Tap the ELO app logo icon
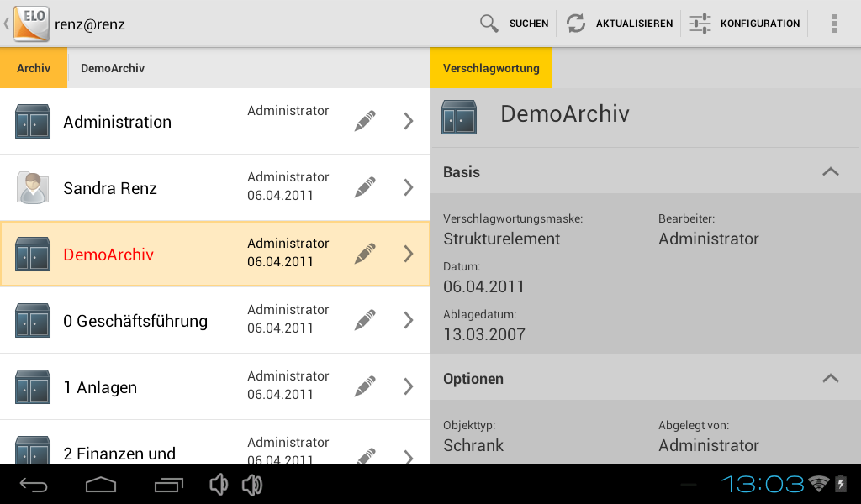 coord(31,24)
